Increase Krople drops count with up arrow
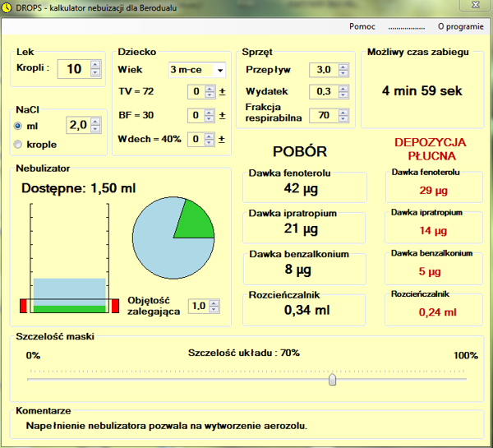 (x=94, y=65)
